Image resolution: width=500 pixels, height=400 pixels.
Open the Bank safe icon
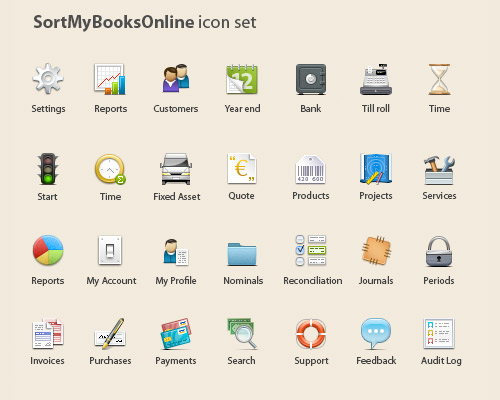pos(311,79)
